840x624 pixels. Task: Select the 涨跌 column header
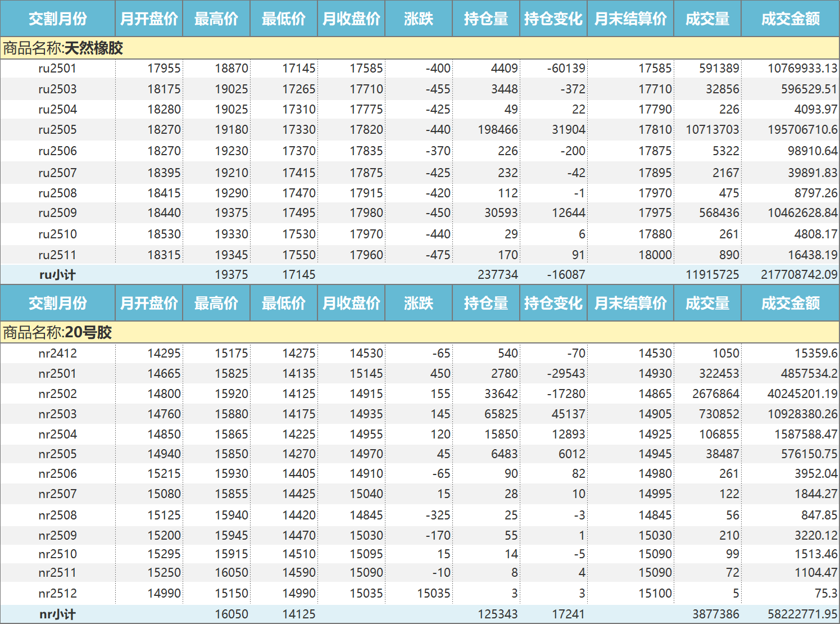point(418,18)
